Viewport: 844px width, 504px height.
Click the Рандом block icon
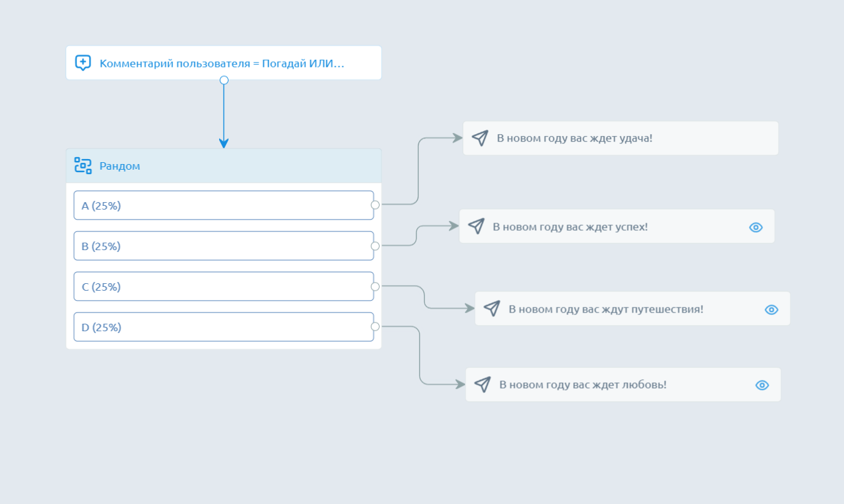(x=83, y=166)
